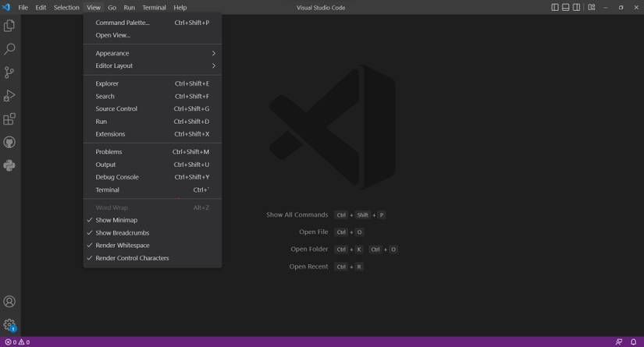
Task: Show the Output panel from menu
Action: click(152, 165)
